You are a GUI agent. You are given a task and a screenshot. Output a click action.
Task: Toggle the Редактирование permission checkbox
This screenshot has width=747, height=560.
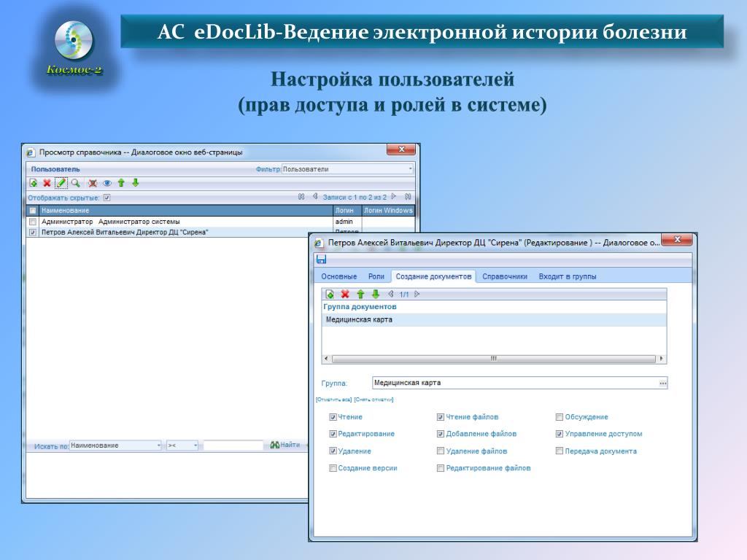pyautogui.click(x=333, y=434)
